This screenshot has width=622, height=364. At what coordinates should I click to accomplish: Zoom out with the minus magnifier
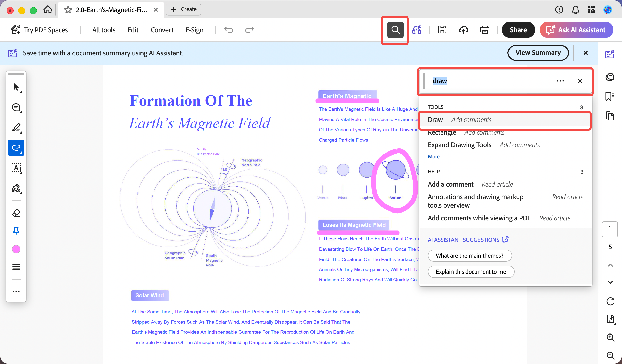(610, 355)
